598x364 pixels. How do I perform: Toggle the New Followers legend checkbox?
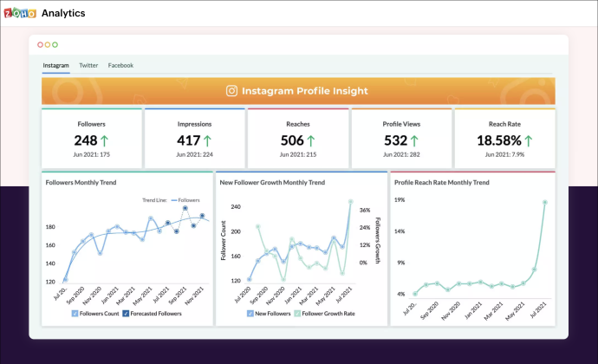coord(250,314)
